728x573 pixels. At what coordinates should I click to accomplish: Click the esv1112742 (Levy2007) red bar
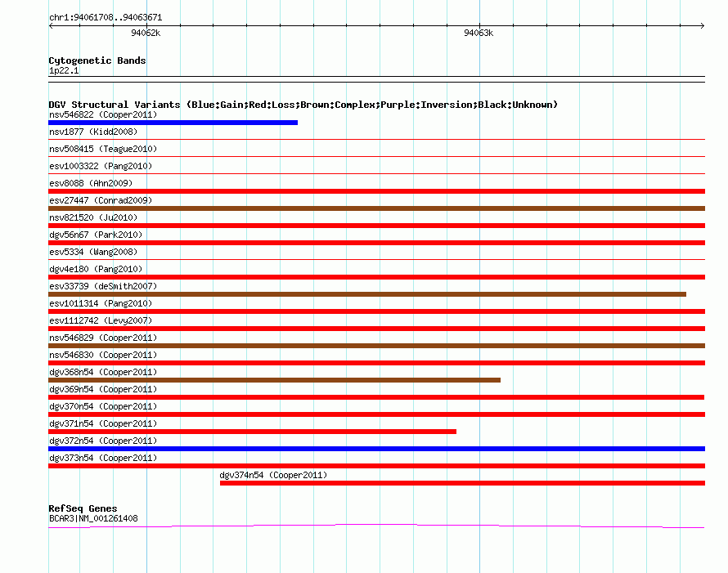(376, 329)
